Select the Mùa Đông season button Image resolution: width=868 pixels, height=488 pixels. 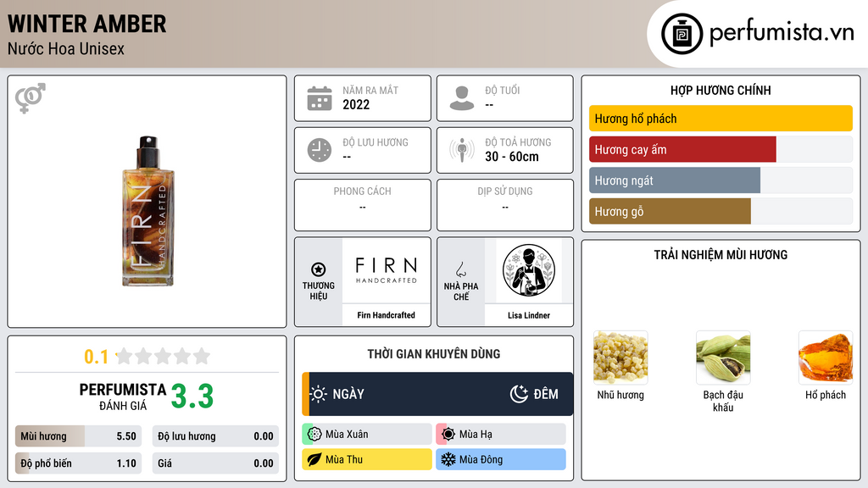(x=501, y=459)
